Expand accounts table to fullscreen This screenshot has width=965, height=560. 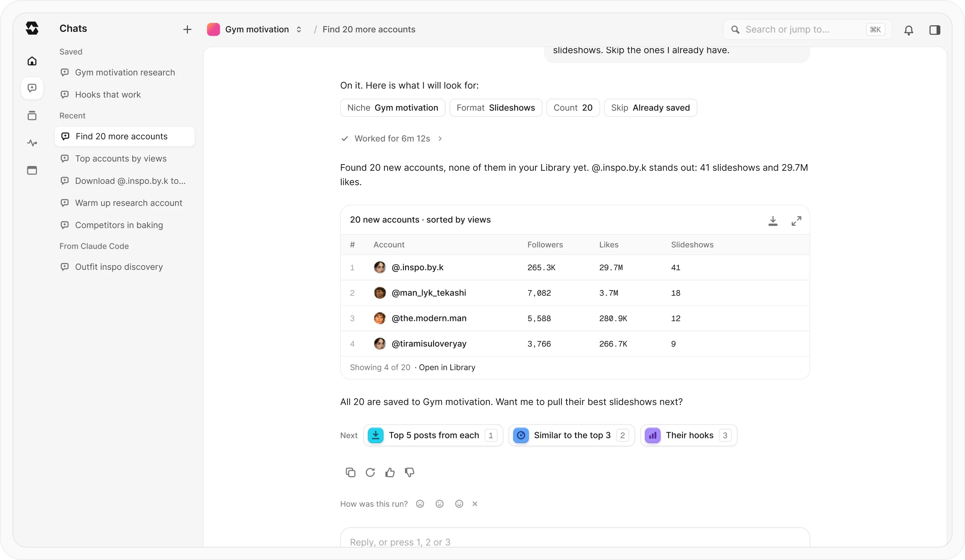point(796,220)
